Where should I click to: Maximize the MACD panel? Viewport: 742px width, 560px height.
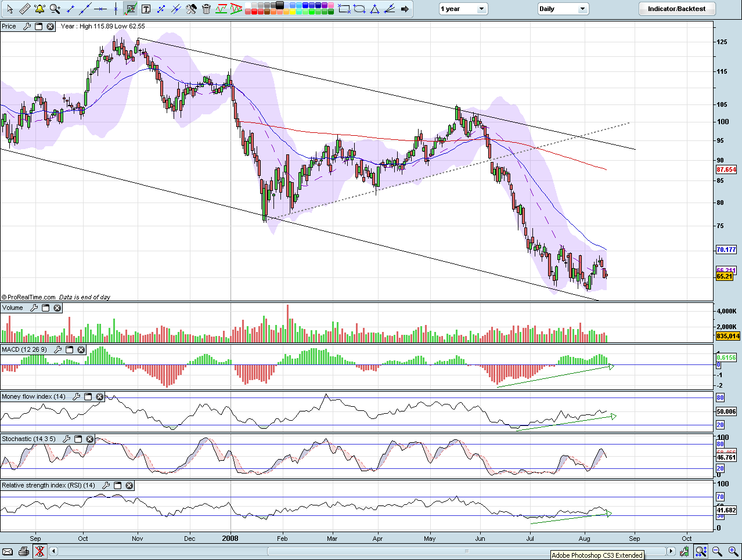[70, 349]
